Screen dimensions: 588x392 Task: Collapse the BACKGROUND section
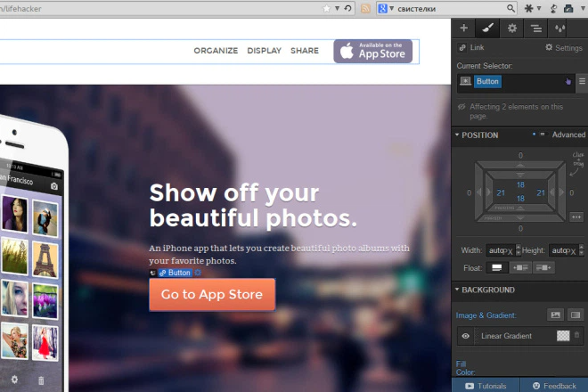point(458,290)
